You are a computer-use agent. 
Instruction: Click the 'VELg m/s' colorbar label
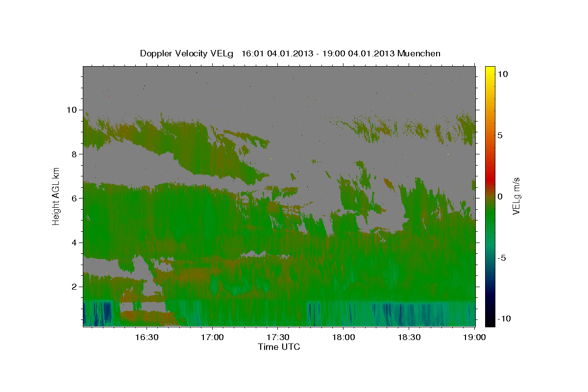point(516,196)
